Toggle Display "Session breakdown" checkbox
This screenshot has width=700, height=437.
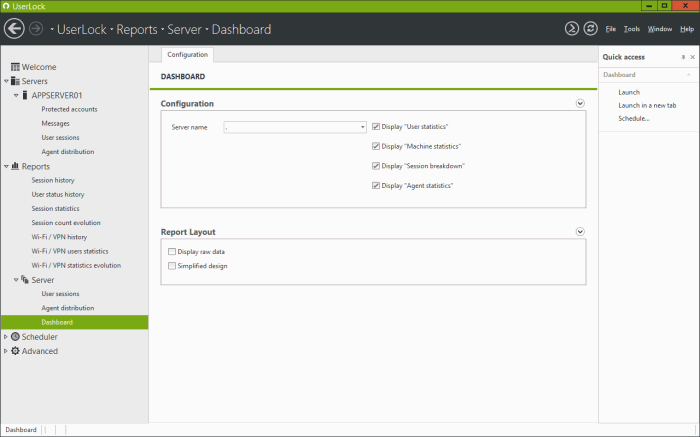coord(376,166)
